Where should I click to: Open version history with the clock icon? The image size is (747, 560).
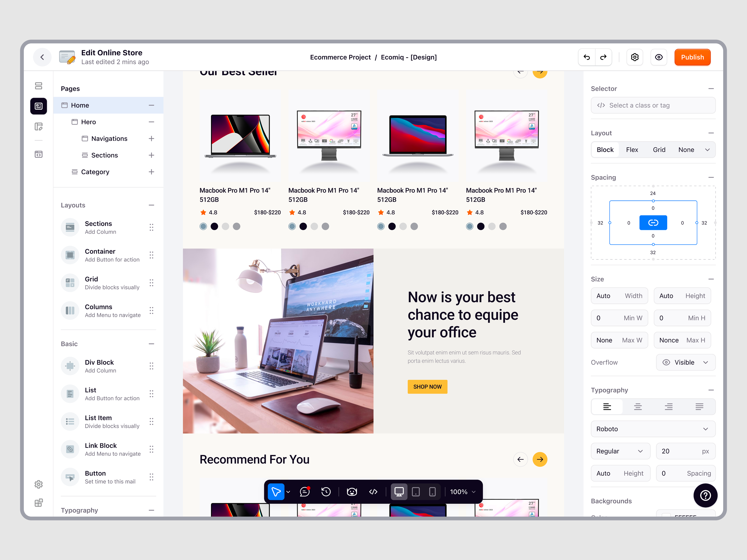(x=326, y=492)
